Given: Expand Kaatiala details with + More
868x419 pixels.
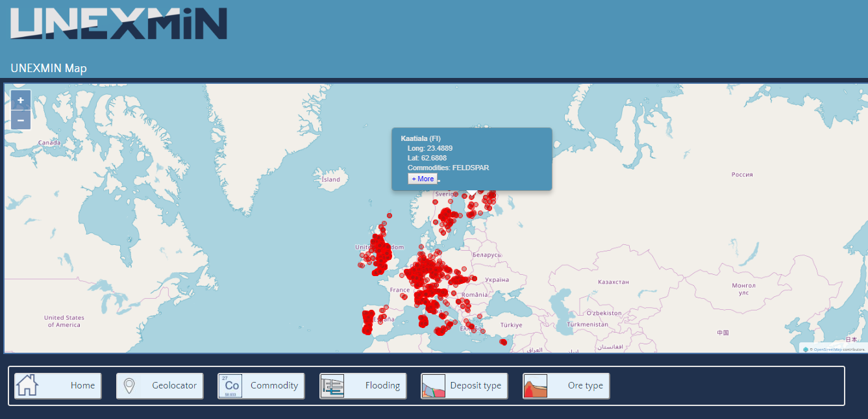Looking at the screenshot, I should pos(423,179).
